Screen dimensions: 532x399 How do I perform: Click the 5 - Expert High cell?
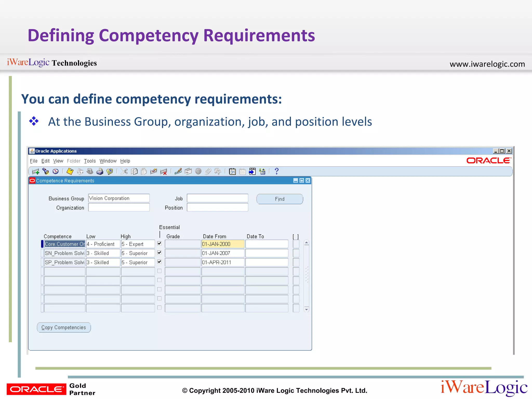coord(138,244)
